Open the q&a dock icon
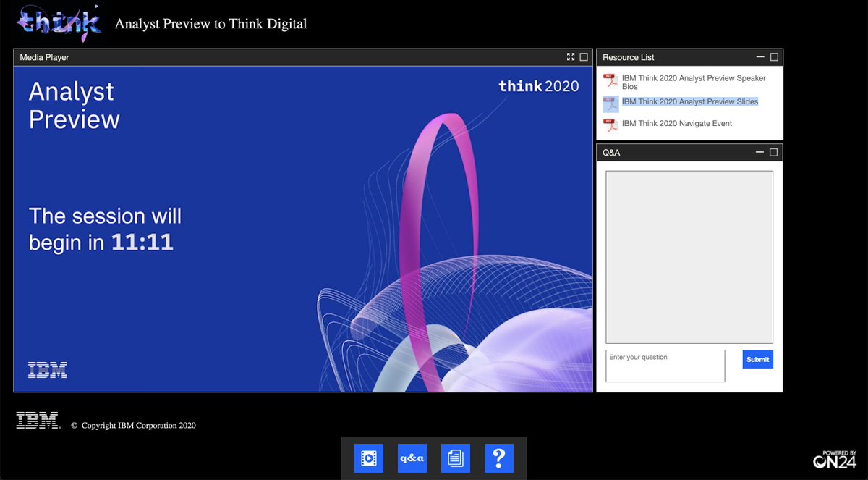 (x=412, y=458)
